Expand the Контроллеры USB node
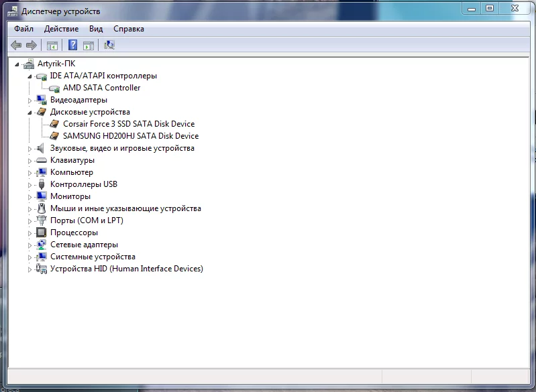Viewport: 536px width, 392px height. point(30,185)
